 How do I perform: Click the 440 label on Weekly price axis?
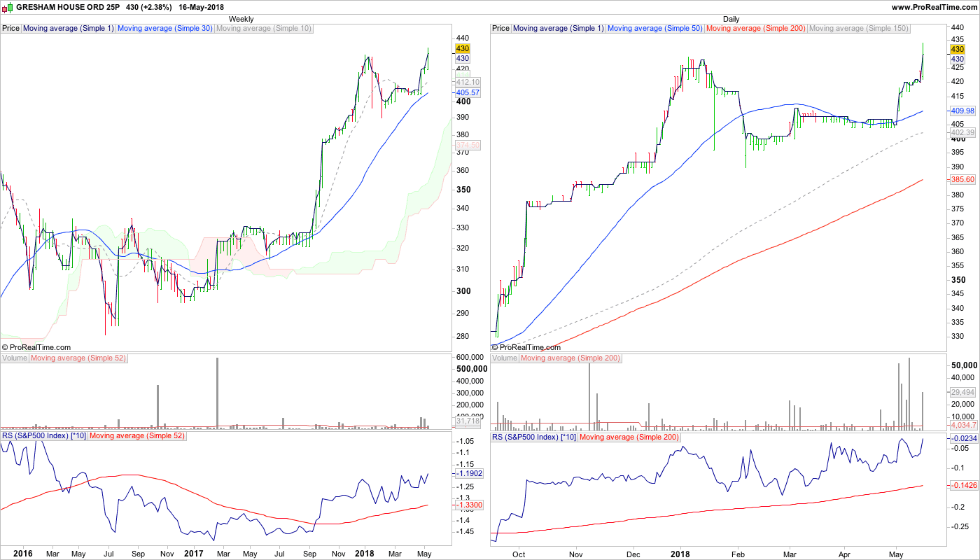(x=463, y=38)
